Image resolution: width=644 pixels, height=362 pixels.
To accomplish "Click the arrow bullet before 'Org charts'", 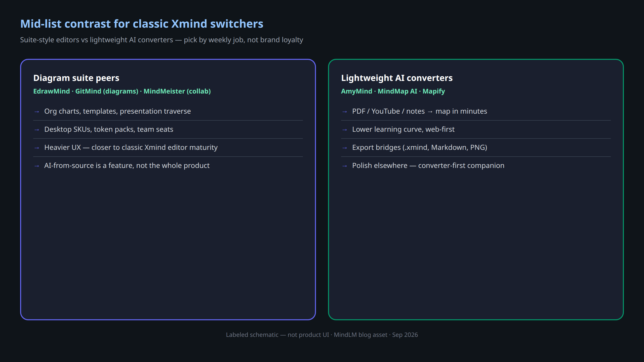I will coord(37,112).
